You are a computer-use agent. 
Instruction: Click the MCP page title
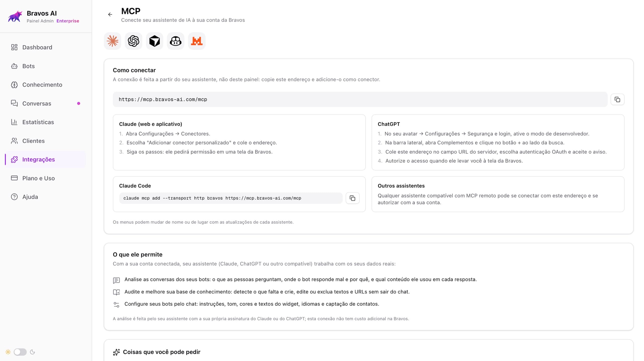(x=131, y=11)
